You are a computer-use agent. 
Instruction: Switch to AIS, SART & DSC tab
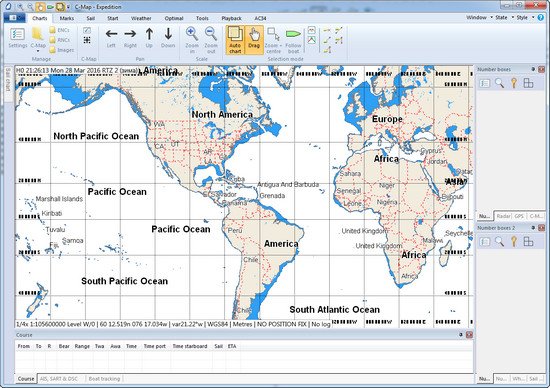[59, 379]
